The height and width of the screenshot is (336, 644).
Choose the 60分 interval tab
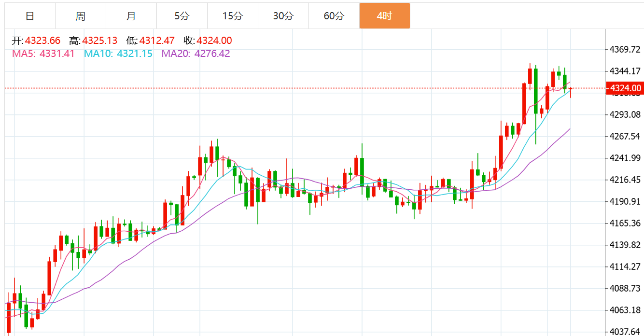pos(334,16)
